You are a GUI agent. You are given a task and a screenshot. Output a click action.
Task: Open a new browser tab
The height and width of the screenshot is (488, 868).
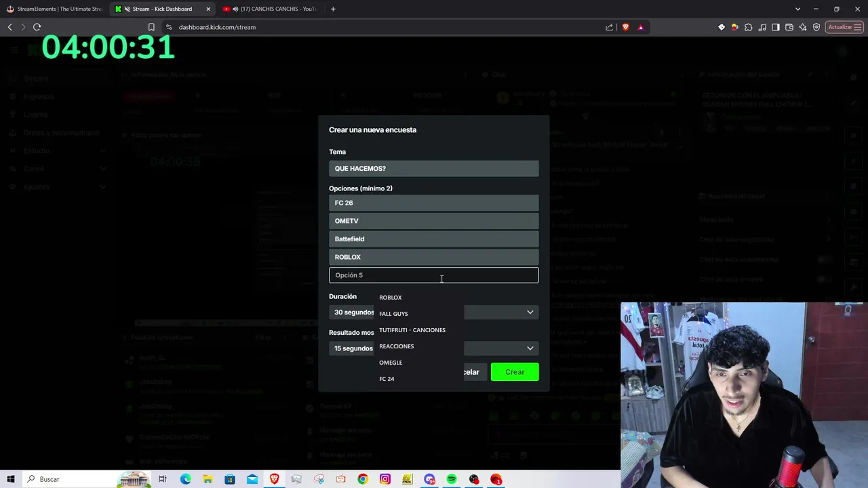pos(333,9)
